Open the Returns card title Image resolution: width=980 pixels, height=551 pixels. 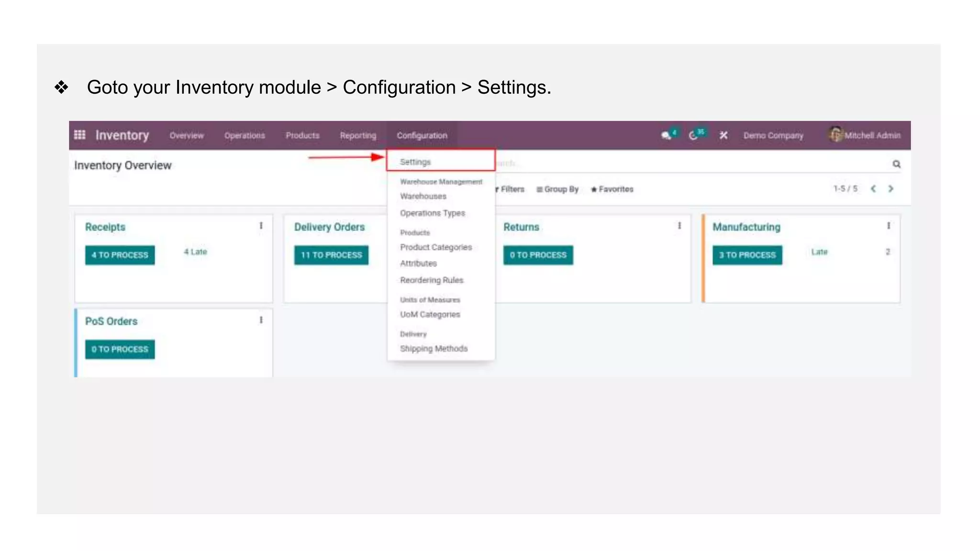(x=521, y=227)
